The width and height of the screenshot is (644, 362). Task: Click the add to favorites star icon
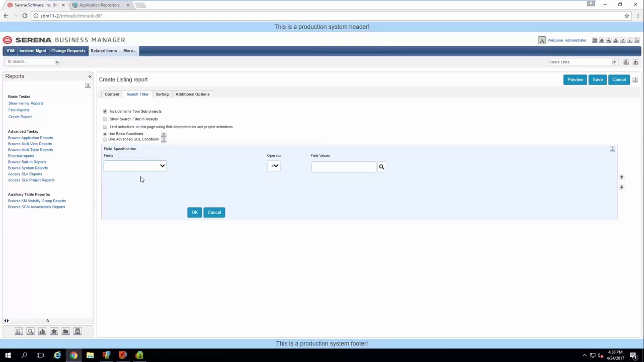pos(635,62)
